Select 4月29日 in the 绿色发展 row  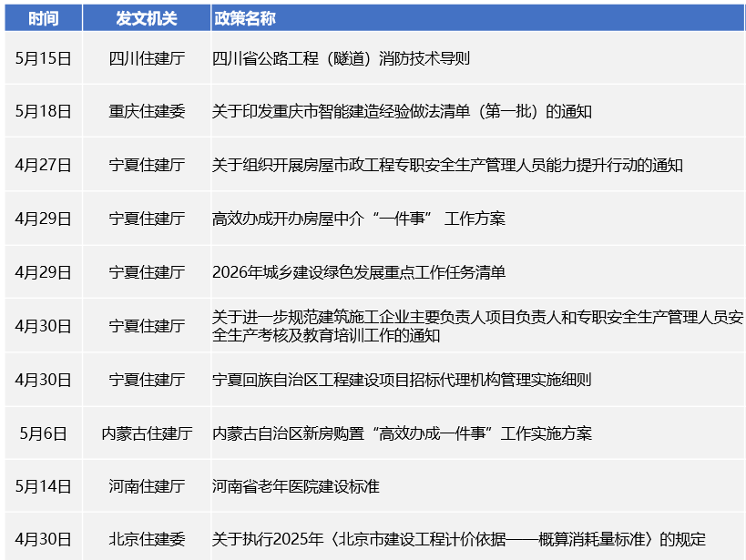coord(44,272)
